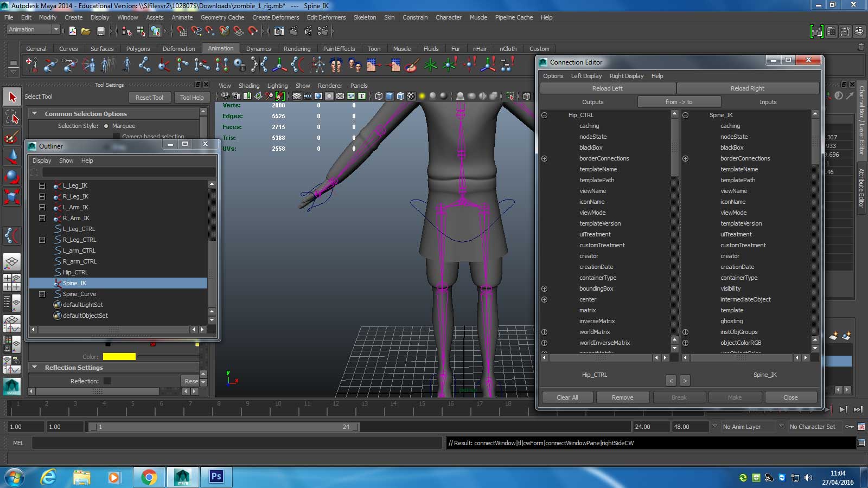
Task: Select the Marquee selection style radio
Action: (106, 126)
